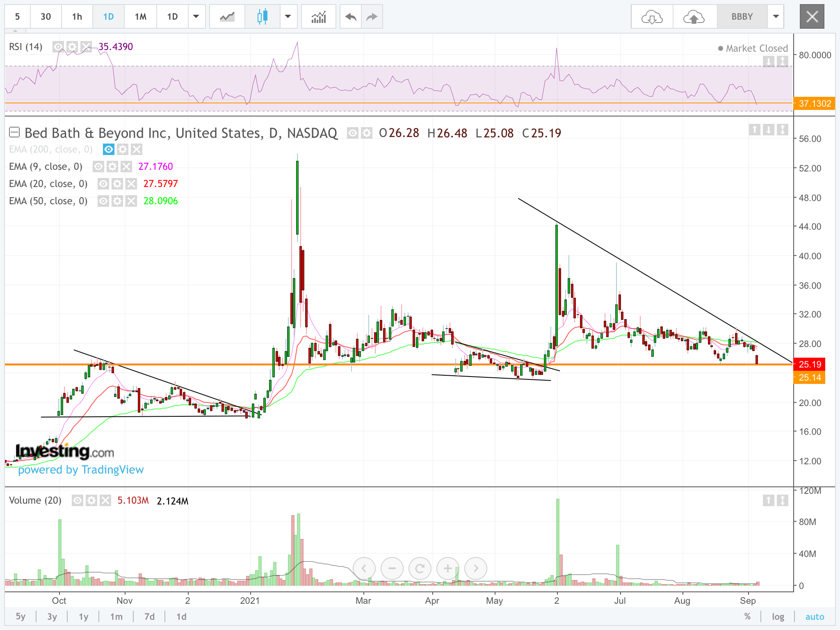Enable log scale button
This screenshot has height=630, width=840.
tap(778, 616)
